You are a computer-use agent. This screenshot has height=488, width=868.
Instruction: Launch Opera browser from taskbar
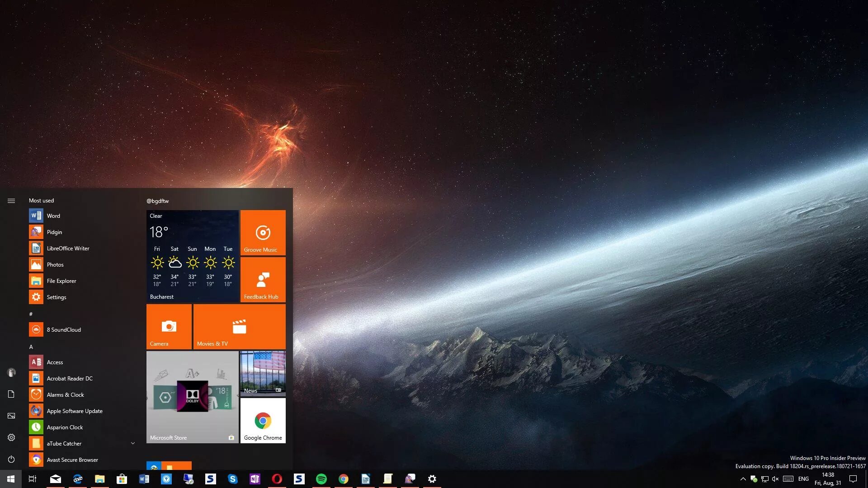tap(277, 479)
